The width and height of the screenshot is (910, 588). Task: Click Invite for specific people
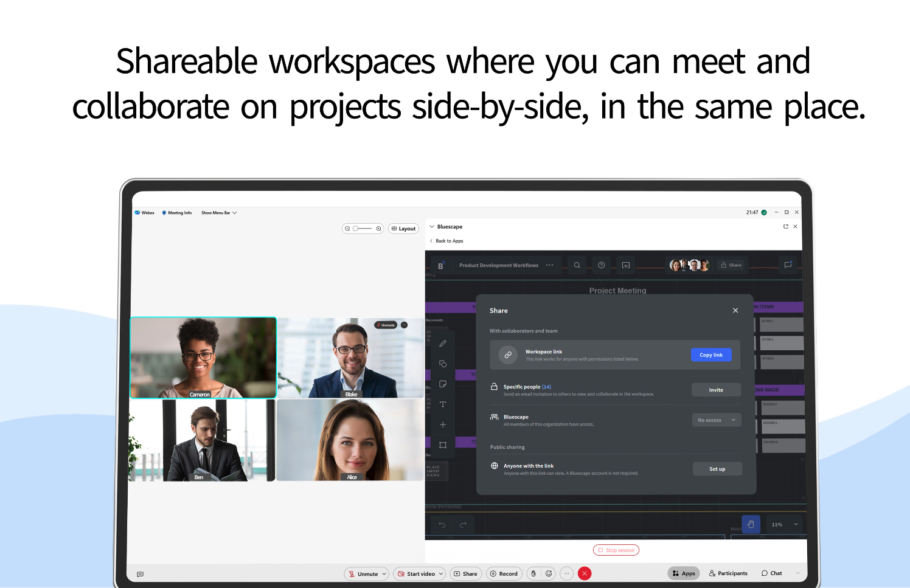click(x=716, y=390)
